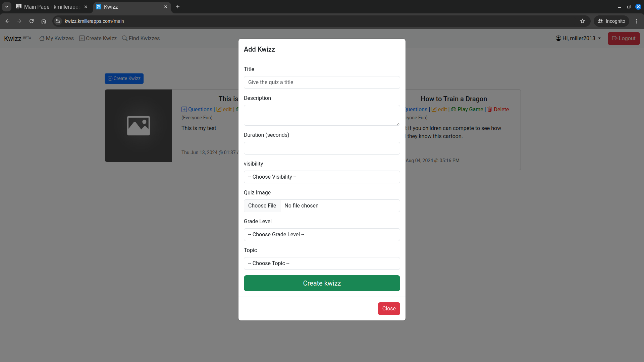Delete the How to Train a Dragon kwizz
Image resolution: width=644 pixels, height=362 pixels.
coord(498,110)
